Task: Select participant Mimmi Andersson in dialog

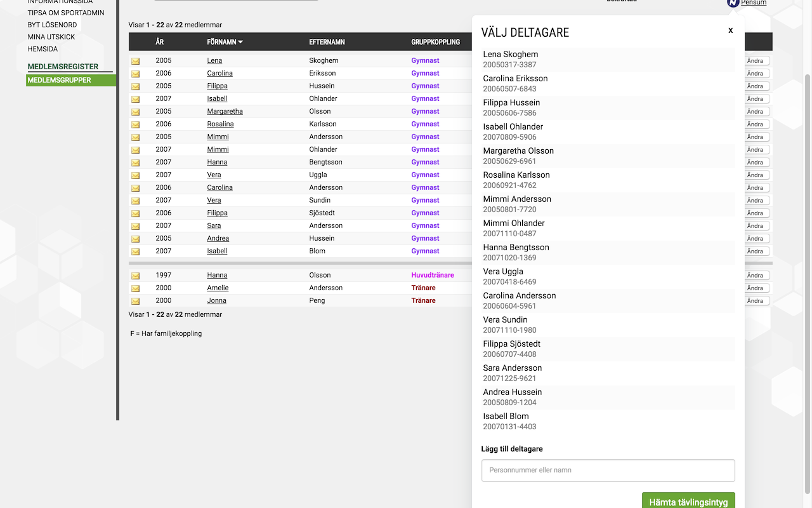Action: pyautogui.click(x=608, y=204)
